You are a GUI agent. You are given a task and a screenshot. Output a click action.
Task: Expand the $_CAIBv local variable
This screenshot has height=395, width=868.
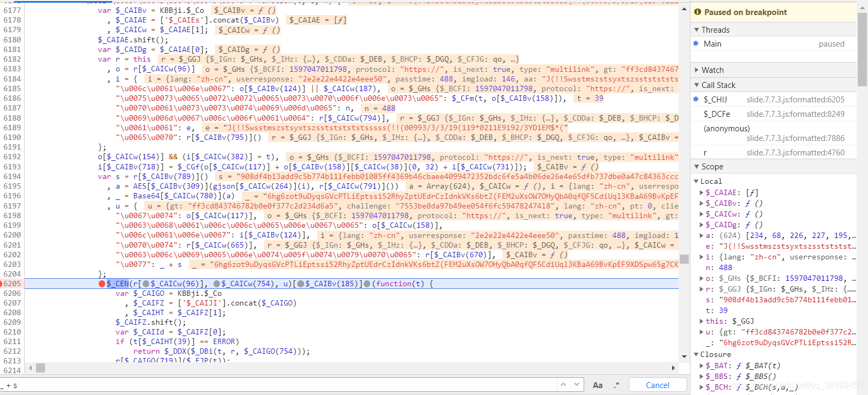tap(702, 203)
